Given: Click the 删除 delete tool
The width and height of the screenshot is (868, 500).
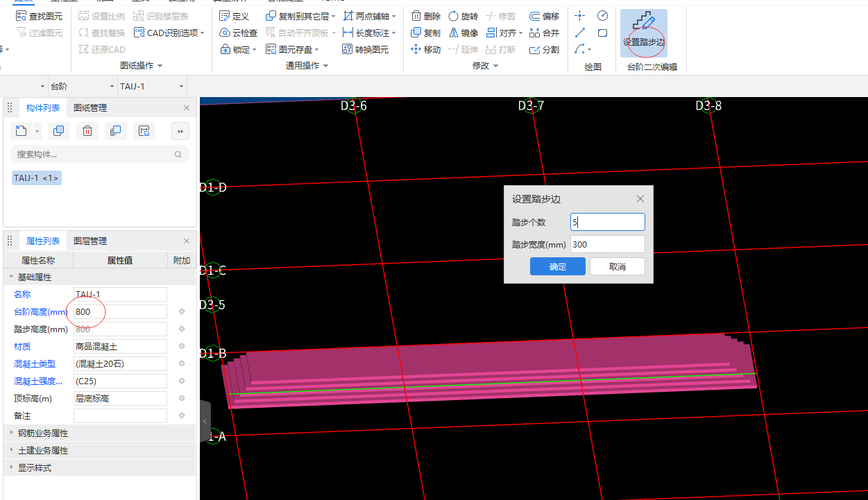Looking at the screenshot, I should click(x=425, y=16).
